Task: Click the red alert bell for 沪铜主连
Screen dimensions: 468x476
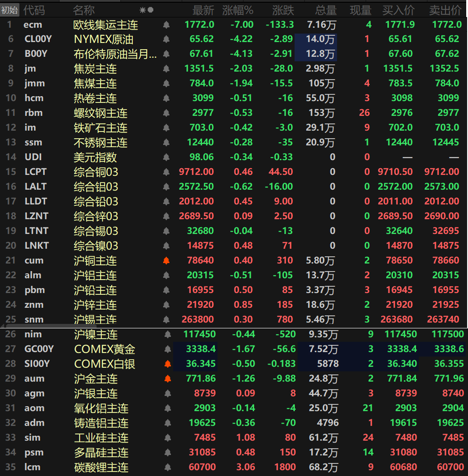Action: [166, 260]
